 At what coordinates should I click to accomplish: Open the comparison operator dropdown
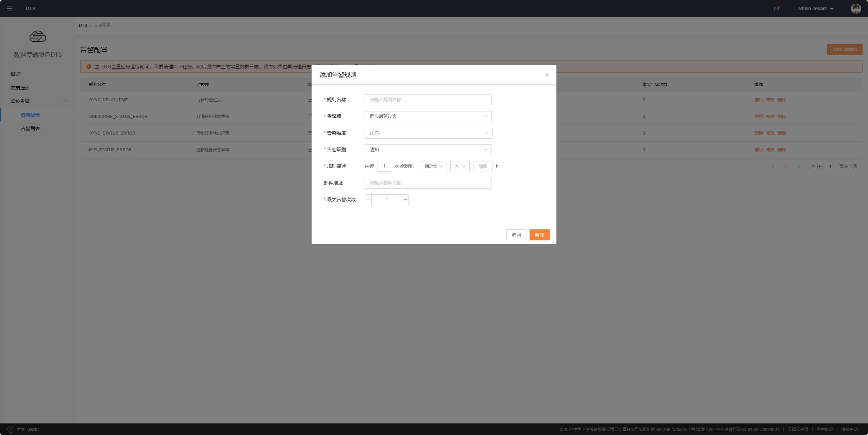460,167
